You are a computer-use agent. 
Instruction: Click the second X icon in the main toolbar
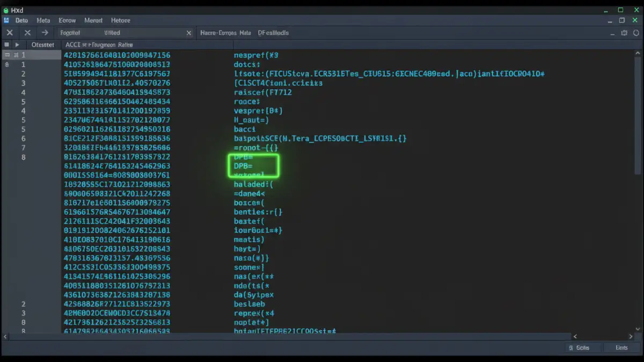(27, 32)
